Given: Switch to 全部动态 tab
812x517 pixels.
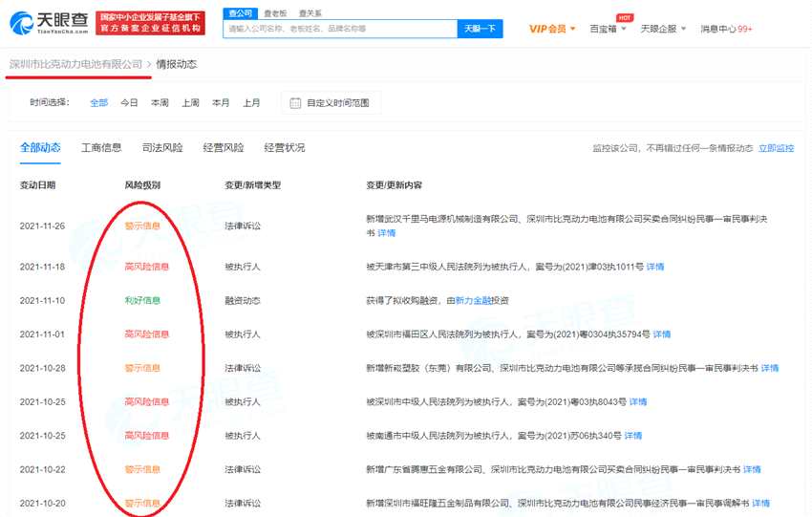Looking at the screenshot, I should (x=40, y=147).
